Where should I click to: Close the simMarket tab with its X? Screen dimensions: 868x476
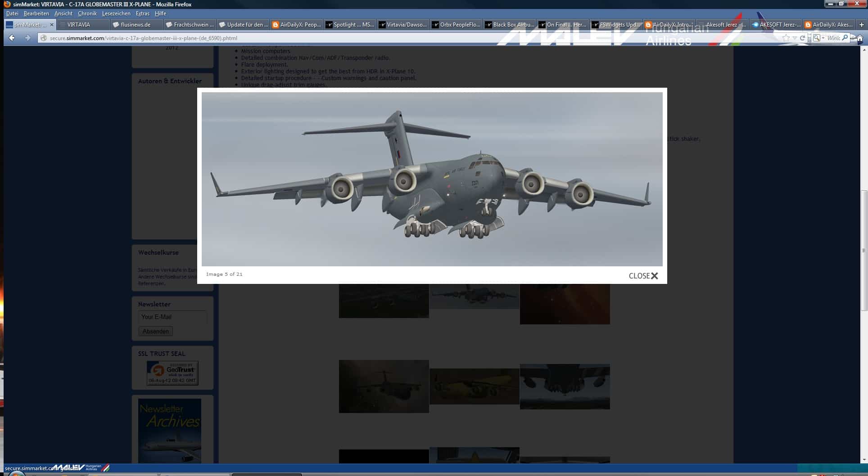(x=51, y=25)
